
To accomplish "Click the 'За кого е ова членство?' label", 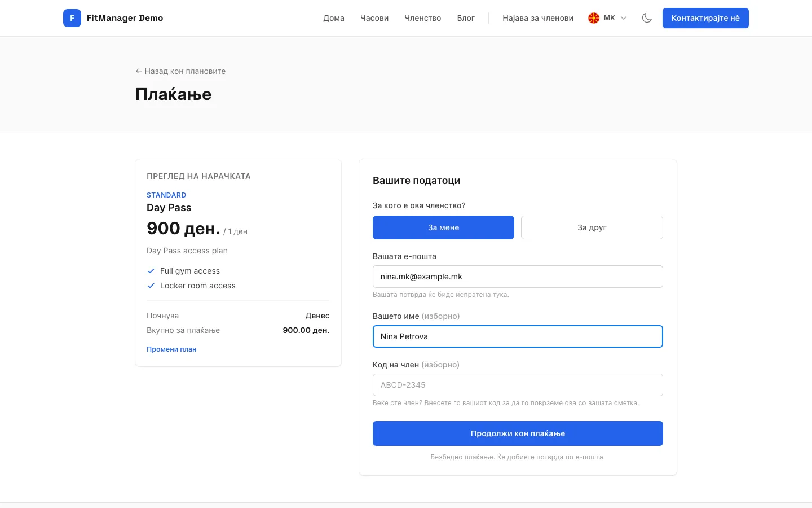I will coord(419,205).
